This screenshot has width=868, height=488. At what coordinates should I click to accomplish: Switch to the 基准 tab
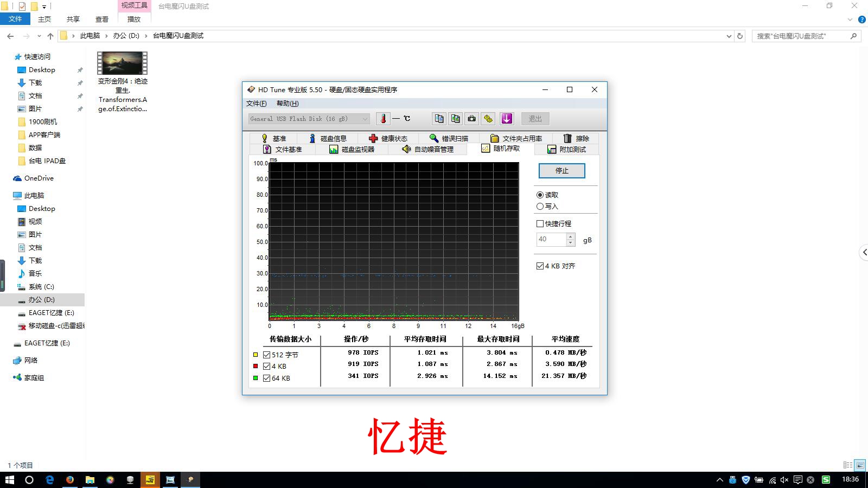pos(273,138)
